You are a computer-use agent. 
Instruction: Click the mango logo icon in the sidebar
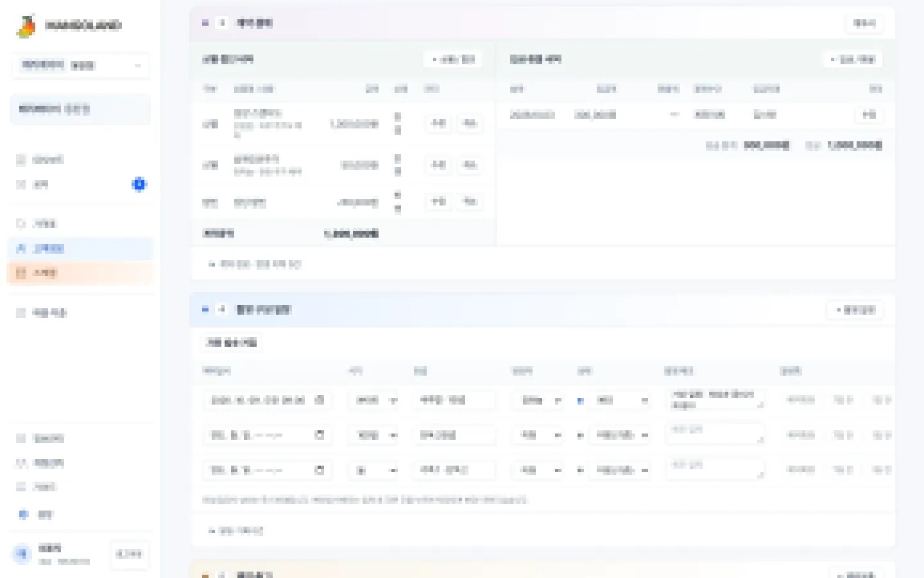coord(26,26)
